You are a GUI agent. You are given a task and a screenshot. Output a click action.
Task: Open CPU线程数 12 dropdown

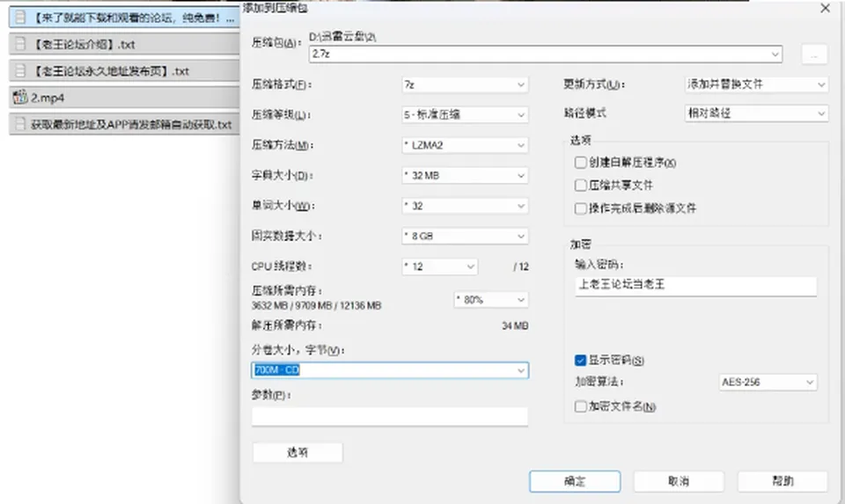(440, 267)
